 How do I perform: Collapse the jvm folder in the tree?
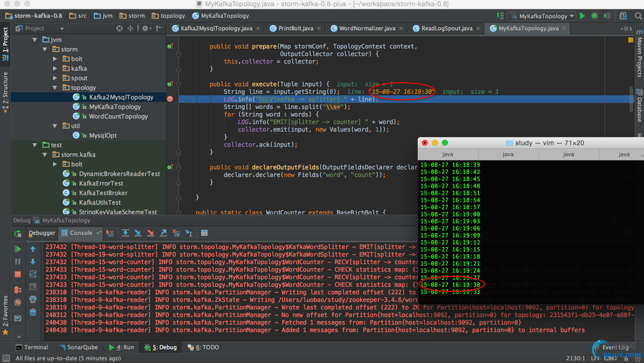click(x=35, y=40)
